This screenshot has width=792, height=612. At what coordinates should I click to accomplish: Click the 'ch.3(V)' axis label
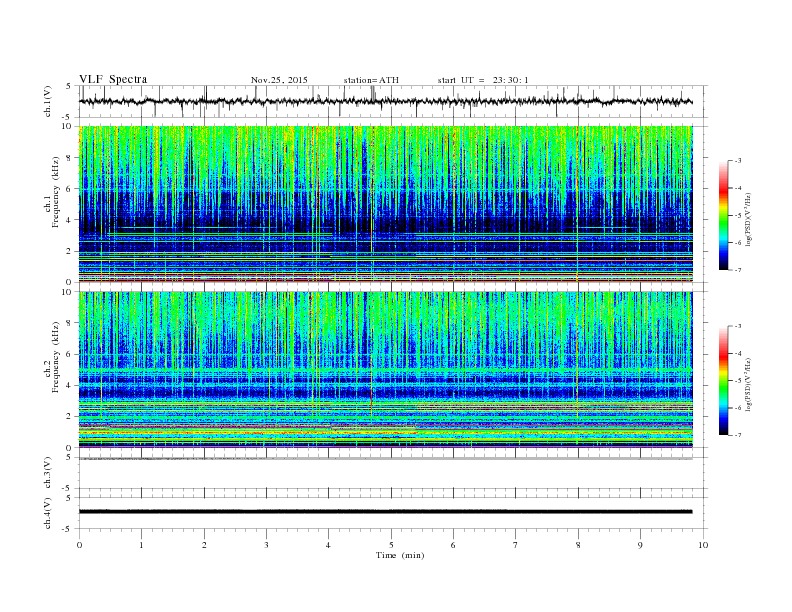[48, 473]
